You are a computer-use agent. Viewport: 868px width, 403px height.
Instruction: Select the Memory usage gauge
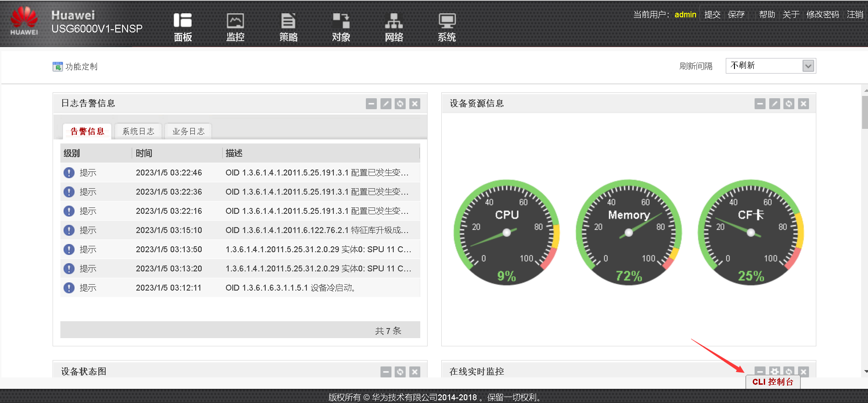tap(629, 232)
